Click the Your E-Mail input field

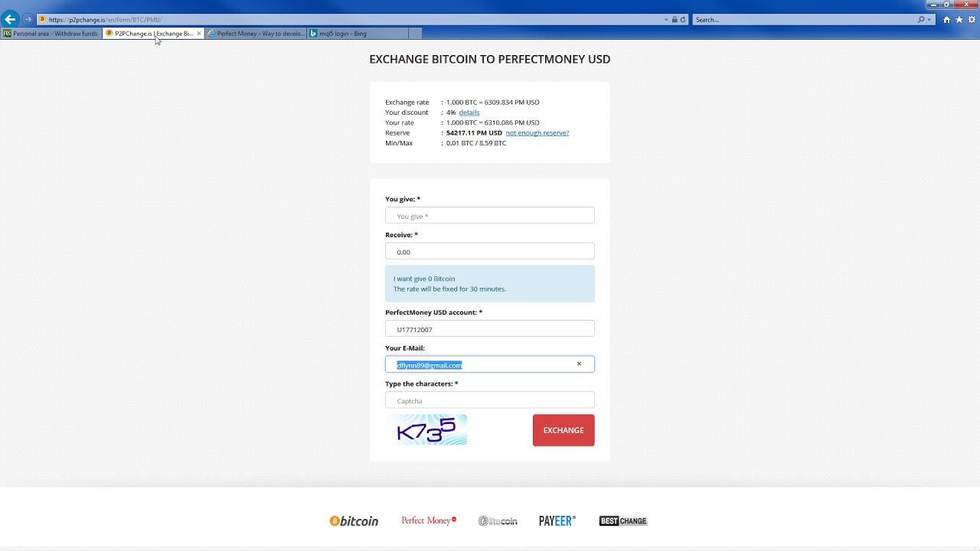click(x=490, y=364)
